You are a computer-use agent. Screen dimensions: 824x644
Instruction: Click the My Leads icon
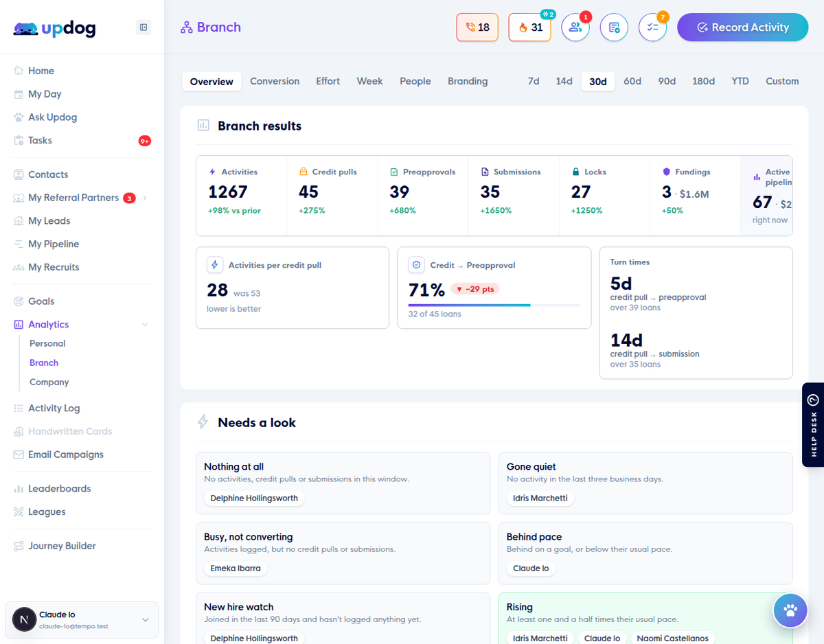19,221
